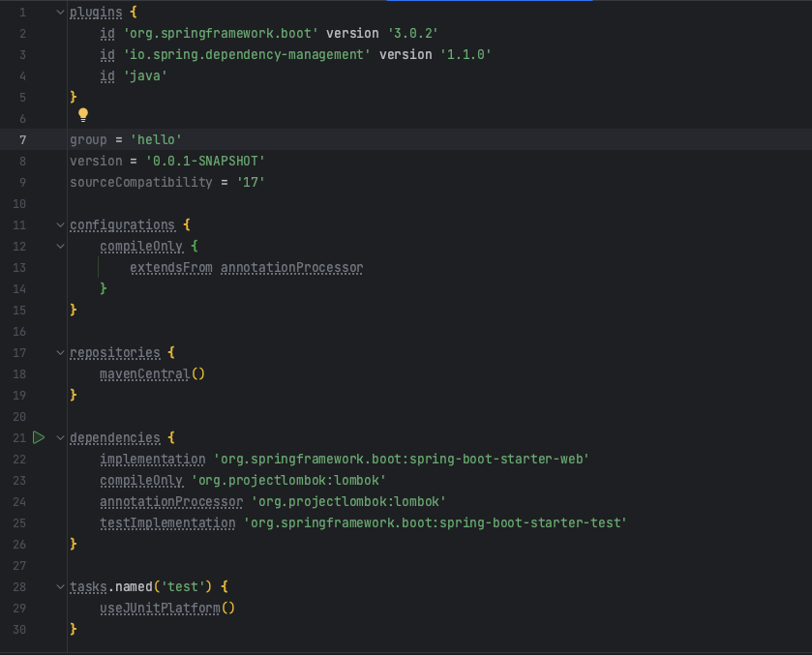Click the extendsFrom keyword
The image size is (812, 655).
pos(171,267)
